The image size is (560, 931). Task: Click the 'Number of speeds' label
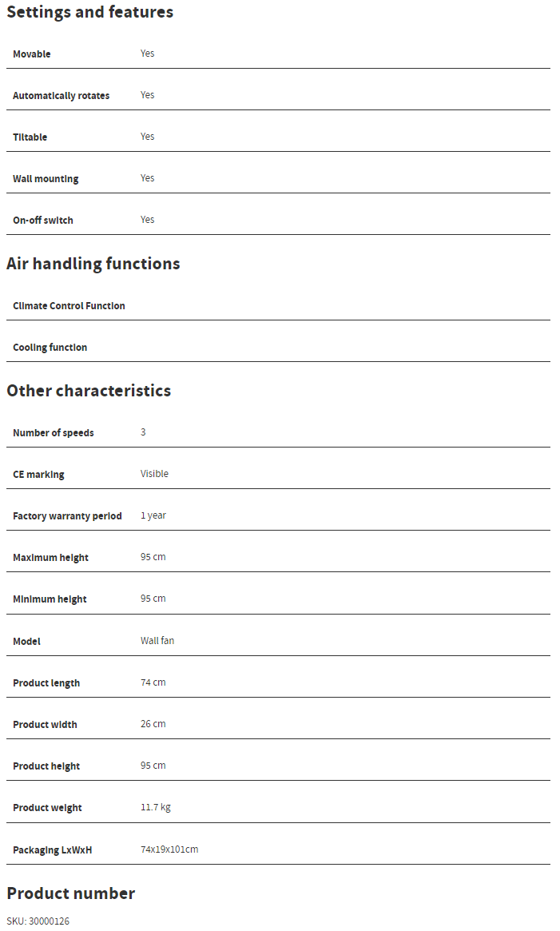tap(54, 433)
